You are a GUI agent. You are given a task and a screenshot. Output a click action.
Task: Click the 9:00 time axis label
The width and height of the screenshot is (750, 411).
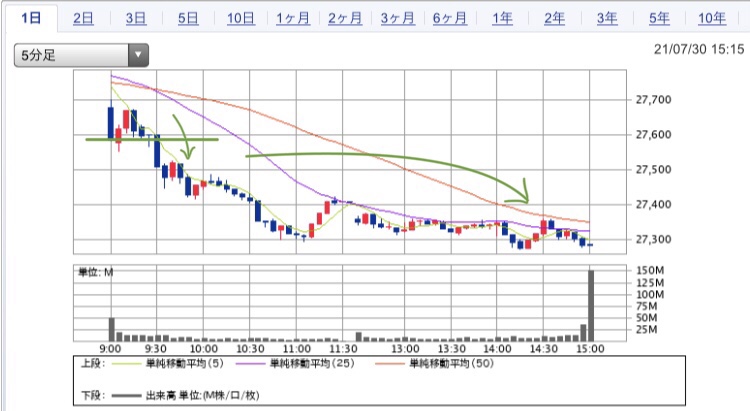110,349
